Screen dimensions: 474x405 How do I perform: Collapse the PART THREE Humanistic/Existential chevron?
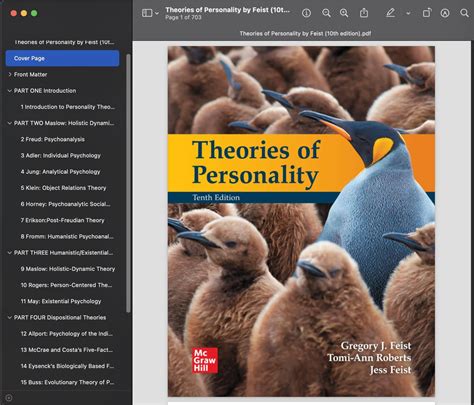click(x=10, y=253)
